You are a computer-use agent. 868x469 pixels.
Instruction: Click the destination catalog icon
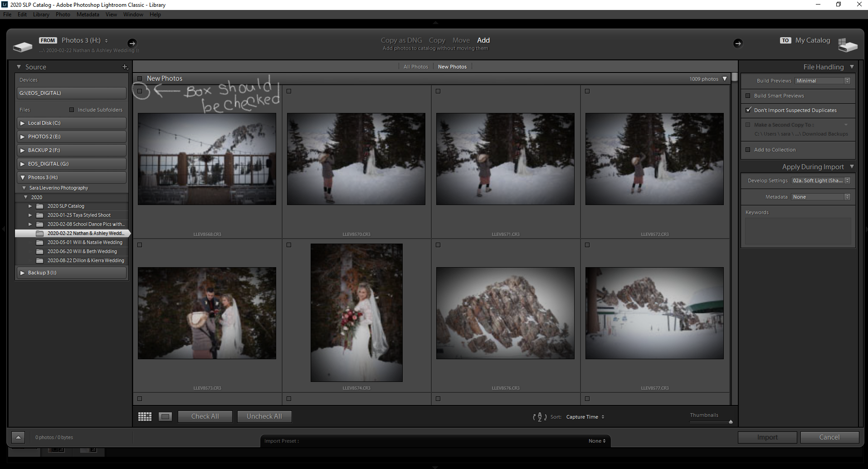(848, 45)
